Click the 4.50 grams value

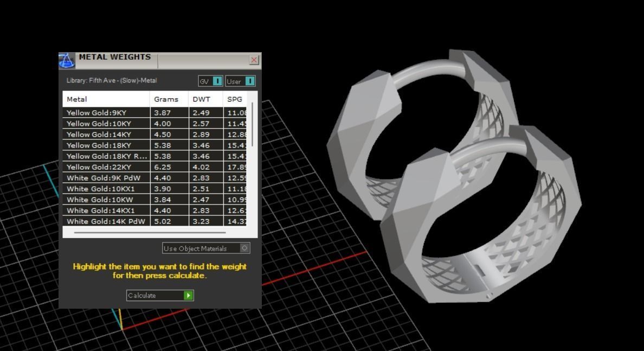(162, 135)
